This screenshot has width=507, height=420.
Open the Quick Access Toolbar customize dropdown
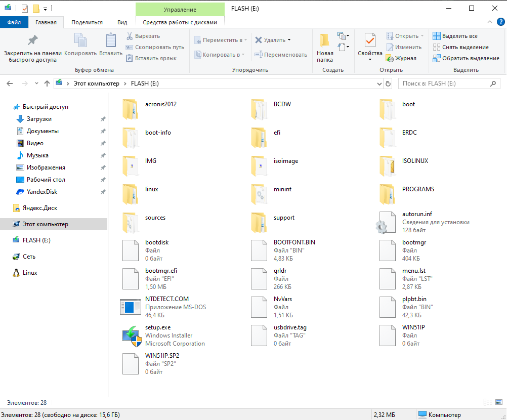tap(46, 9)
